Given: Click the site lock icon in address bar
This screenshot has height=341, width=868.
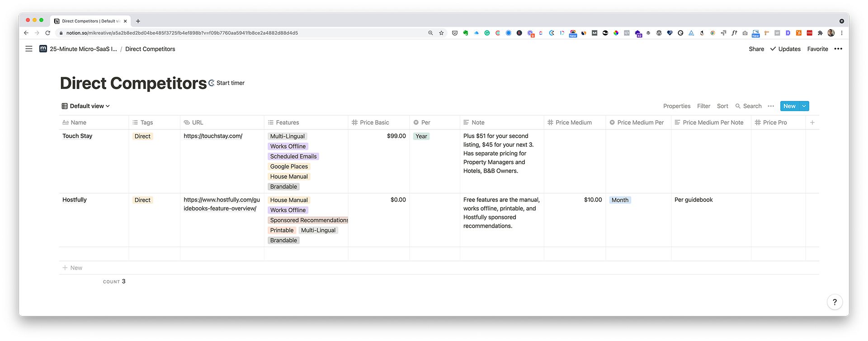Looking at the screenshot, I should tap(61, 33).
